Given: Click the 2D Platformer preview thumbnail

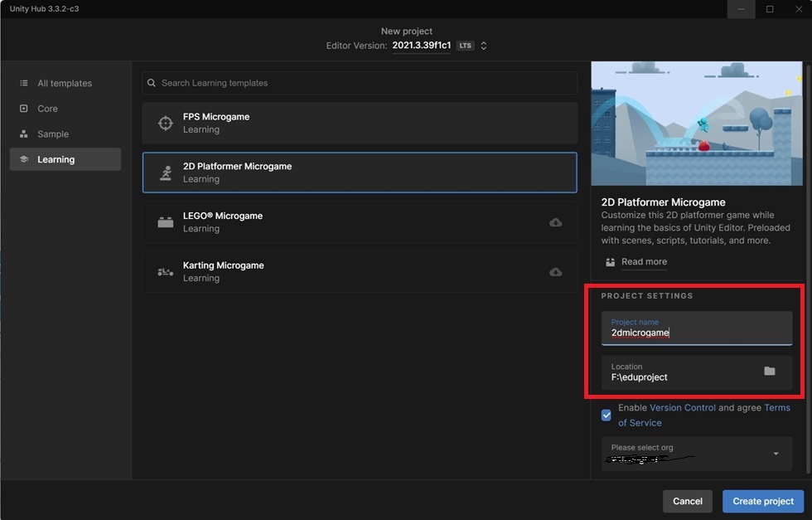Looking at the screenshot, I should [697, 124].
